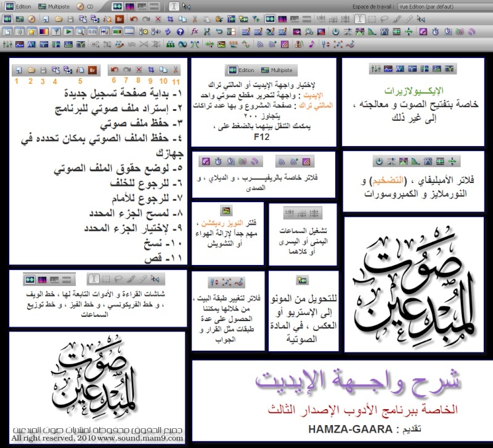Click the pink music note icon
Screen dimensions: 493x448
[311, 44]
